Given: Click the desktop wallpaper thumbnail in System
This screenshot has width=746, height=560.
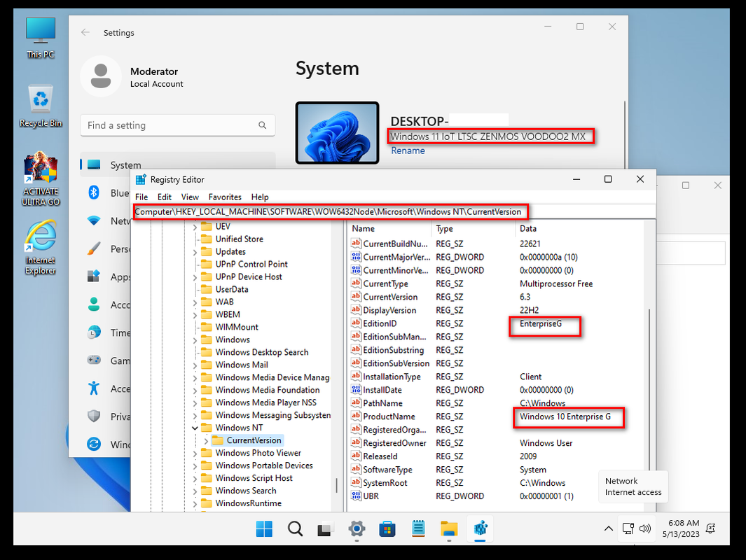Looking at the screenshot, I should coord(338,132).
